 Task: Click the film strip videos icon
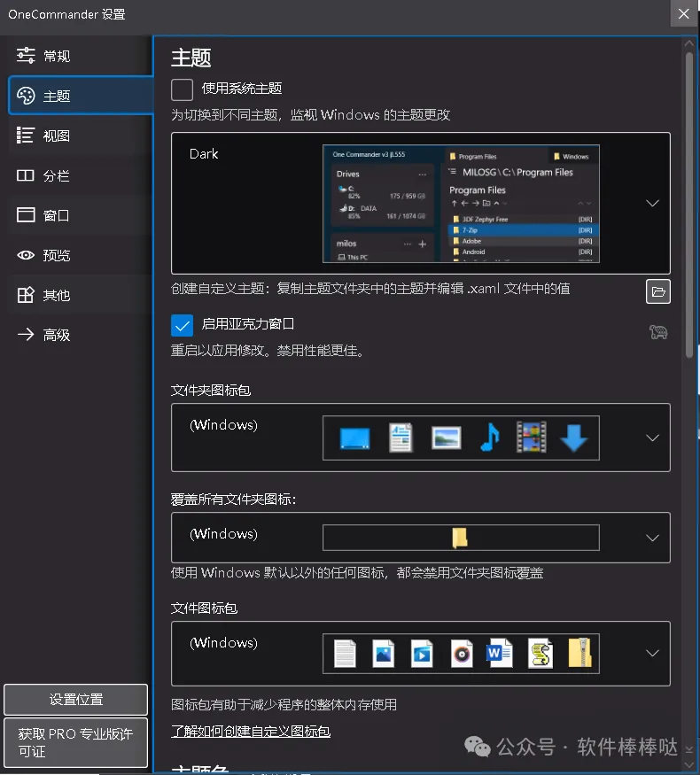click(x=532, y=438)
